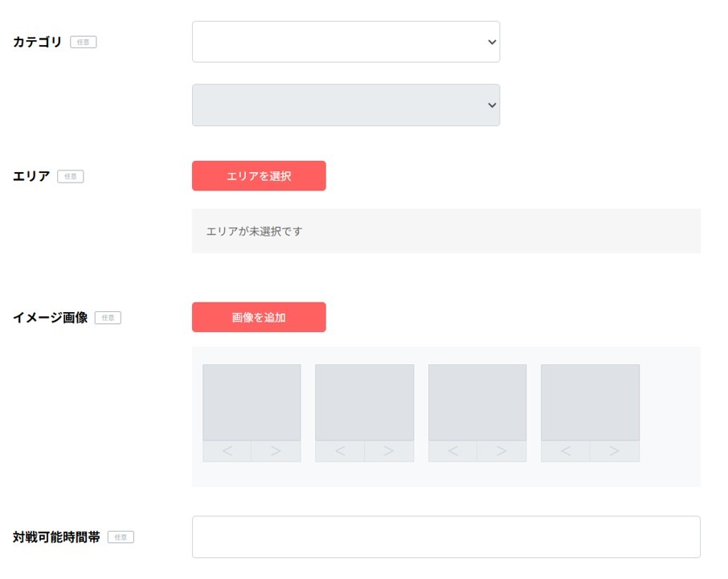Click right arrow under fourth image slot
The width and height of the screenshot is (728, 579).
point(615,451)
